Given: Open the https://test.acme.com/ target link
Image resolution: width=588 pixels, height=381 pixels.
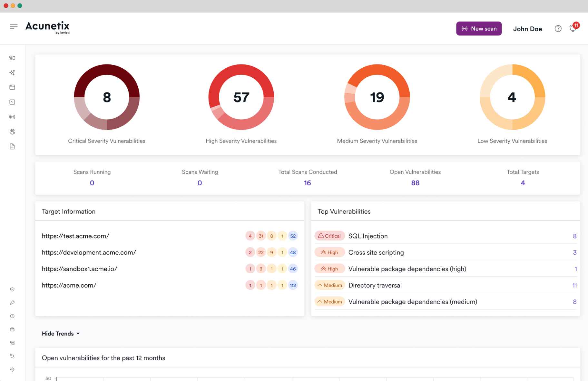Looking at the screenshot, I should click(75, 236).
